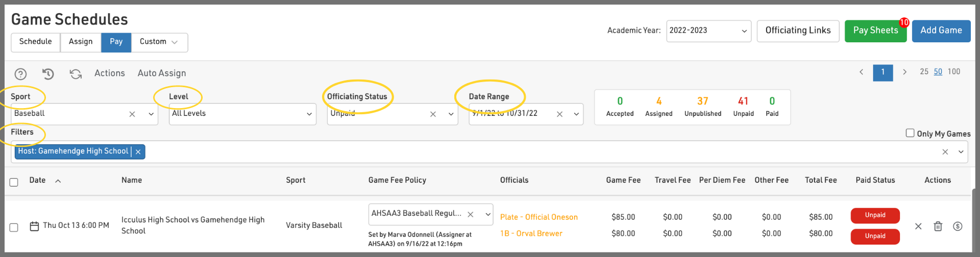Image resolution: width=980 pixels, height=257 pixels.
Task: Click the X icon in Actions column
Action: click(918, 226)
